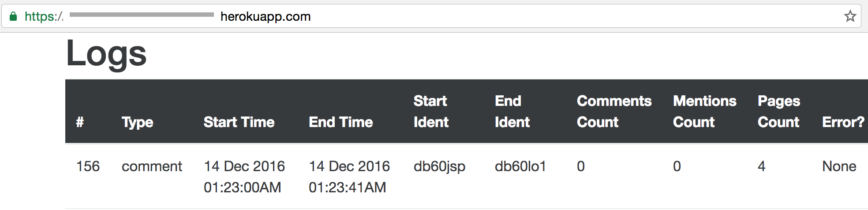The image size is (868, 210).
Task: Click the comment type cell
Action: point(152,166)
